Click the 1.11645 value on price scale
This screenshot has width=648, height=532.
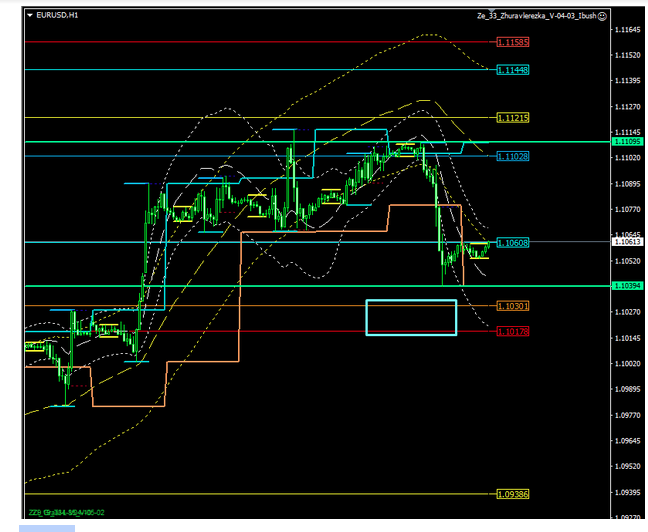pos(629,29)
